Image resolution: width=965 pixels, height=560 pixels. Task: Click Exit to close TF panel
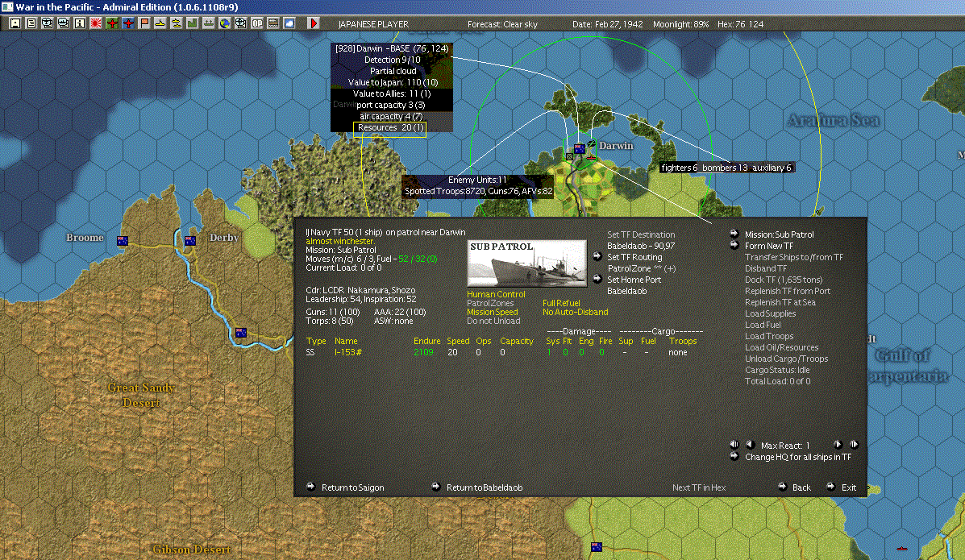click(849, 487)
